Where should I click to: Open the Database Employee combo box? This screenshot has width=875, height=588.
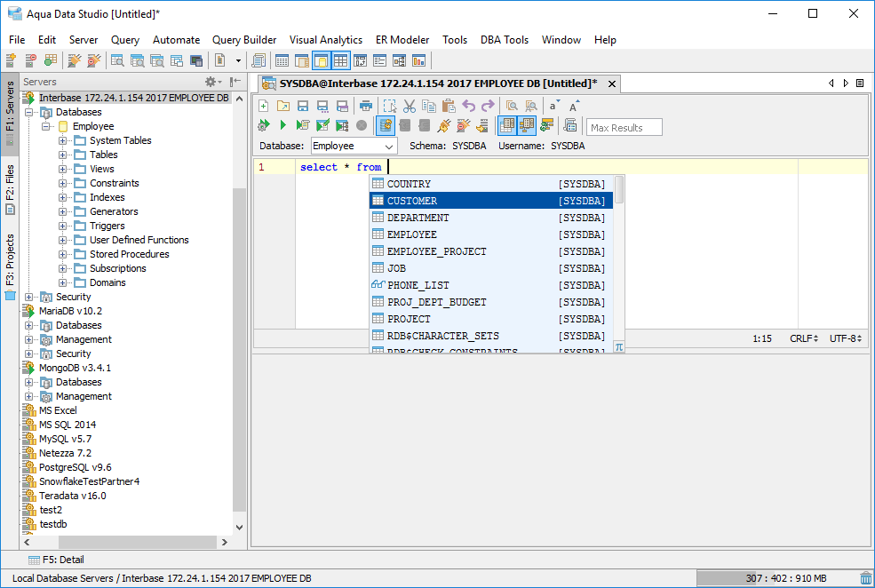click(x=354, y=147)
